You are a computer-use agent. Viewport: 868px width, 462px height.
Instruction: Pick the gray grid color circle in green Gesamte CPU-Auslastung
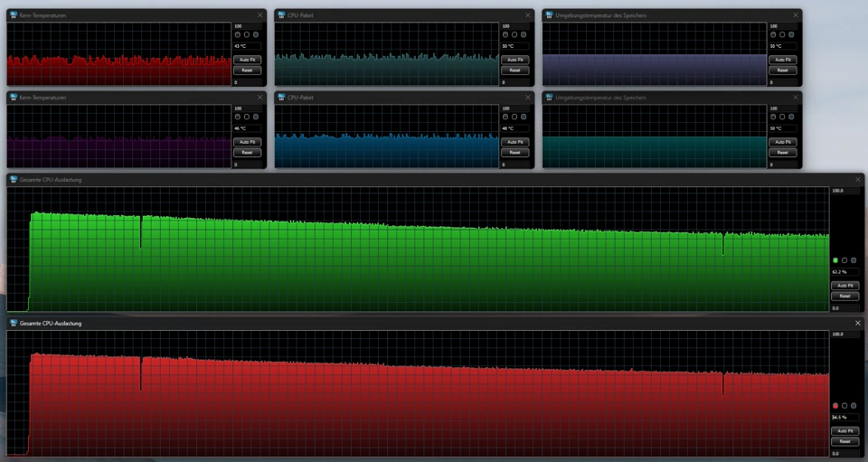853,260
